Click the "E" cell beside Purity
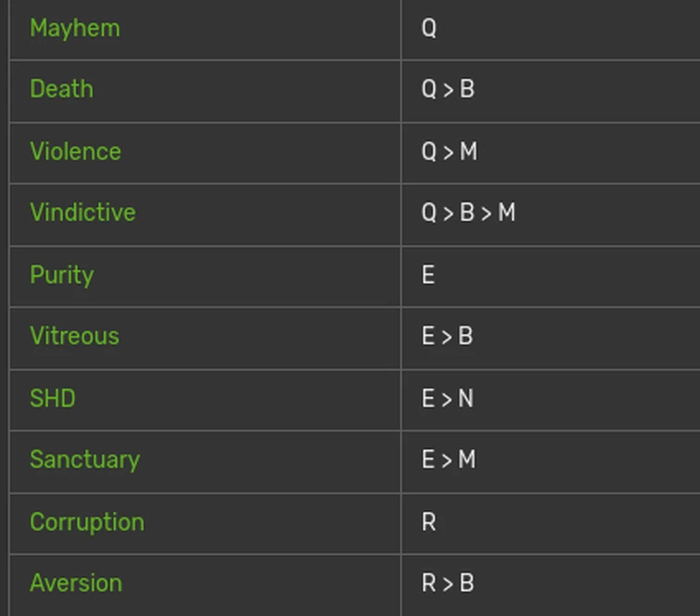The image size is (700, 616). pos(428,275)
